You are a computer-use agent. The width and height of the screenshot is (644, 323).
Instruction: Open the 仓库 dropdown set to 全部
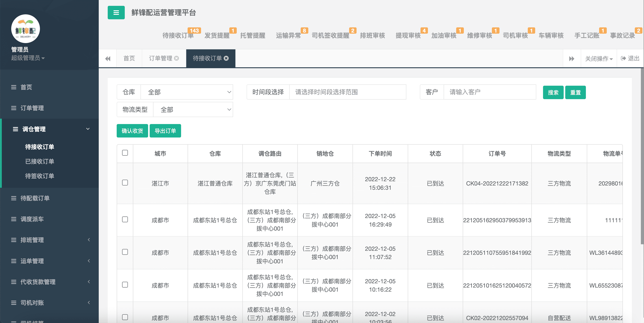pyautogui.click(x=187, y=92)
